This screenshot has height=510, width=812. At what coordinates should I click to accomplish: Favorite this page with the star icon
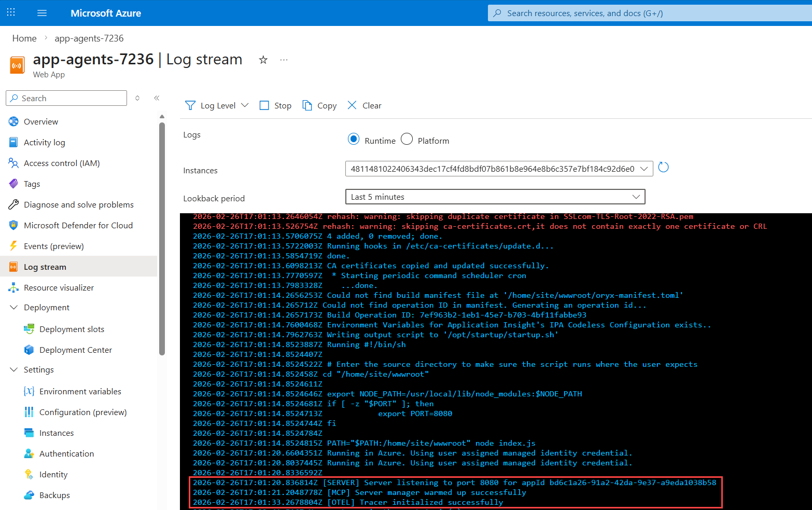[263, 60]
